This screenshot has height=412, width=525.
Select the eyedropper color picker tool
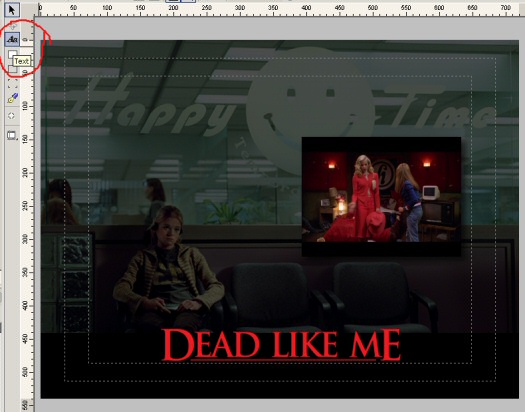(x=12, y=98)
